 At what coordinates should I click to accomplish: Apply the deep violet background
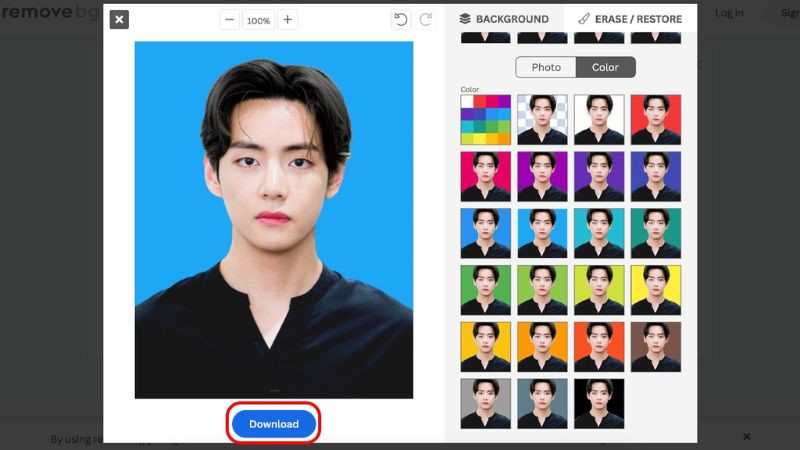pyautogui.click(x=599, y=177)
